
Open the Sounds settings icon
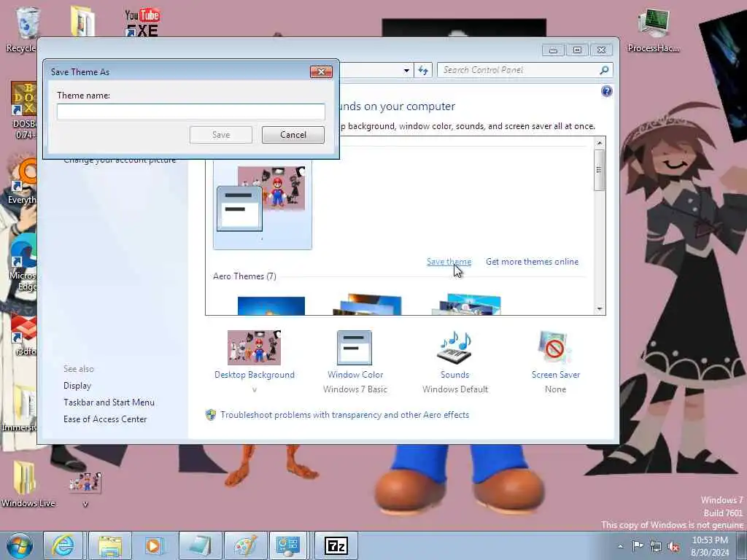coord(454,346)
